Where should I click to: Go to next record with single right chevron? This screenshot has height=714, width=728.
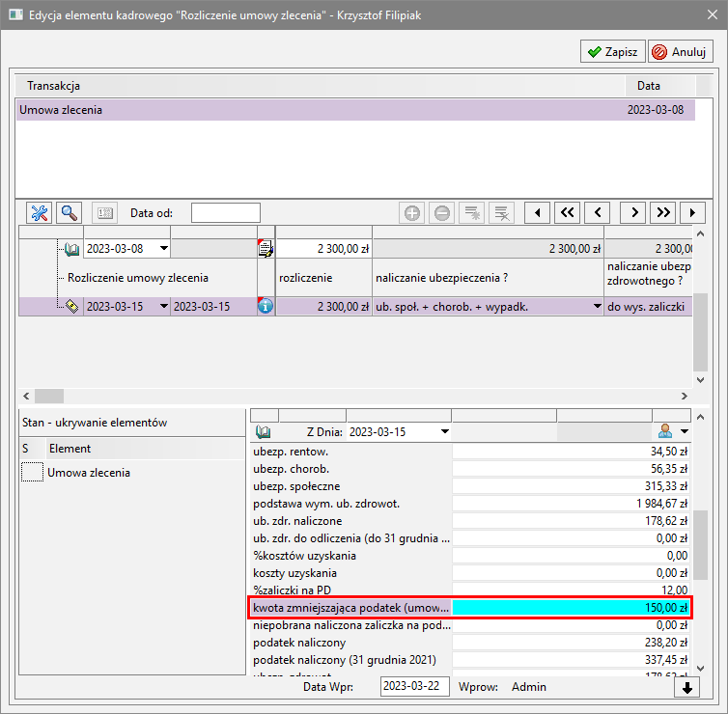coord(633,213)
